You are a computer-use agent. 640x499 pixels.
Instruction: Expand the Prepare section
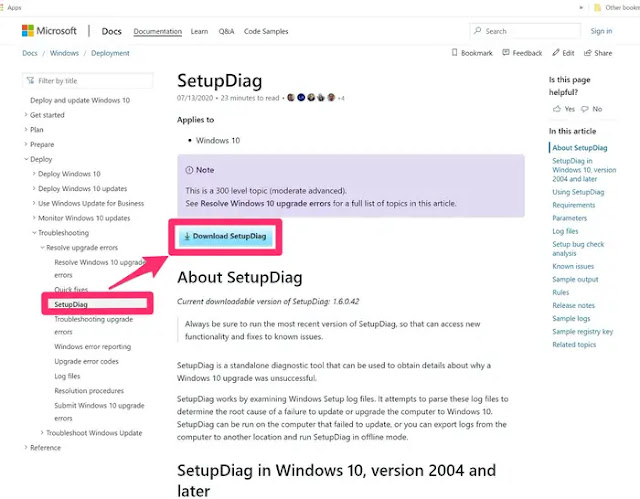[26, 144]
